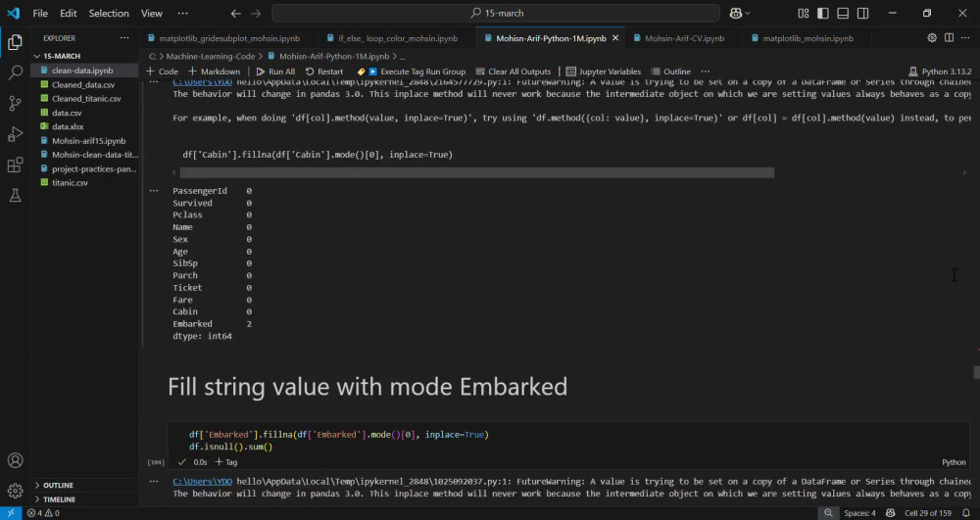Click the horizontal output scrollbar
This screenshot has width=980, height=520.
pos(477,173)
